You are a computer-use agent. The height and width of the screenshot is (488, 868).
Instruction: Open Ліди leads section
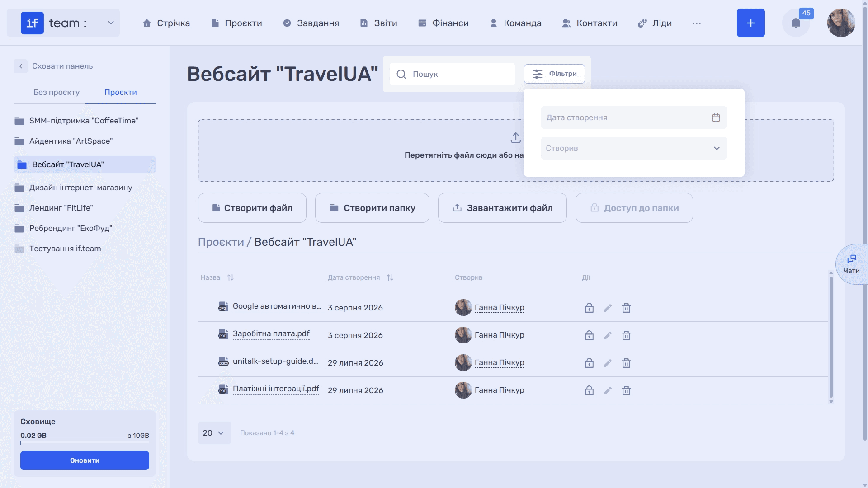pos(655,23)
